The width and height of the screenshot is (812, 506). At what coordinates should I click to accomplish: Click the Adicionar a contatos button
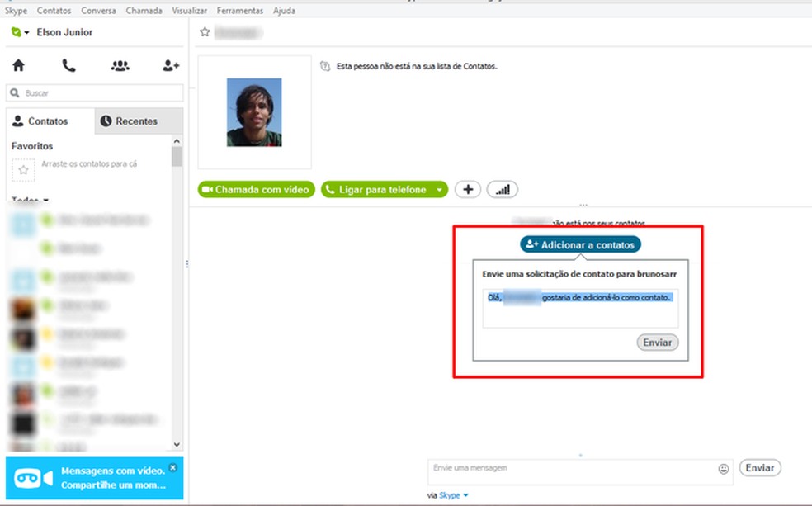[579, 244]
